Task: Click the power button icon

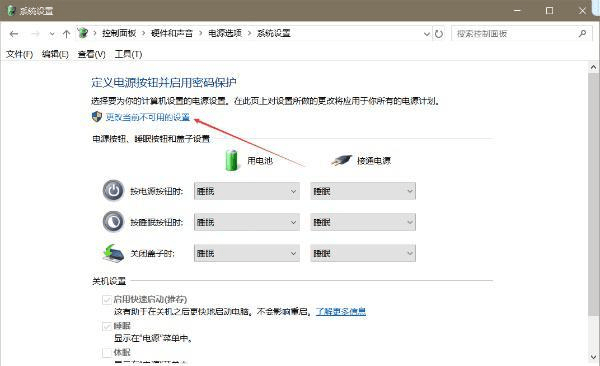Action: tap(113, 191)
